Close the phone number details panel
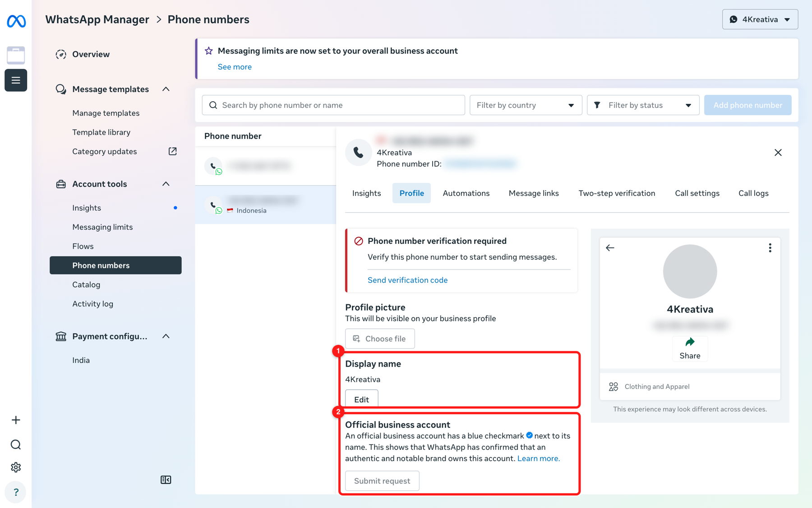The image size is (812, 508). click(x=778, y=153)
